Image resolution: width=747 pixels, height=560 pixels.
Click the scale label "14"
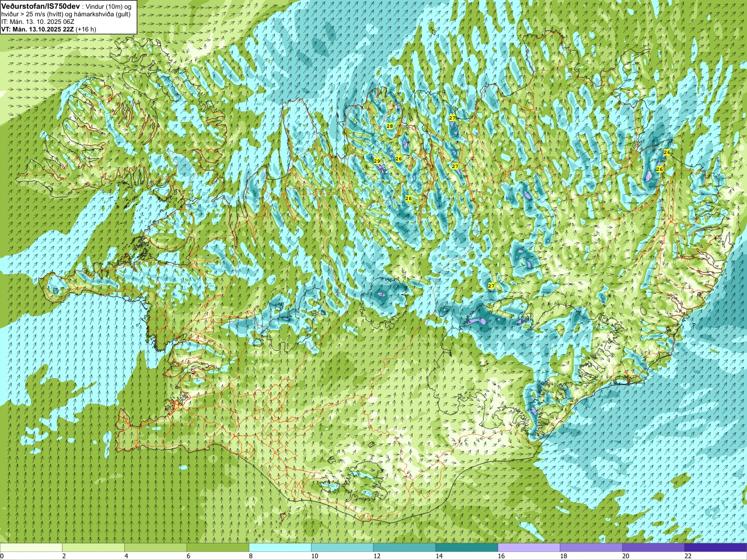point(439,556)
